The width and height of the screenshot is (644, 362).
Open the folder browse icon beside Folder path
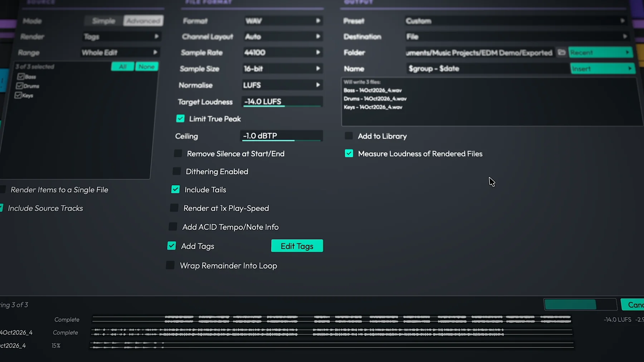561,53
